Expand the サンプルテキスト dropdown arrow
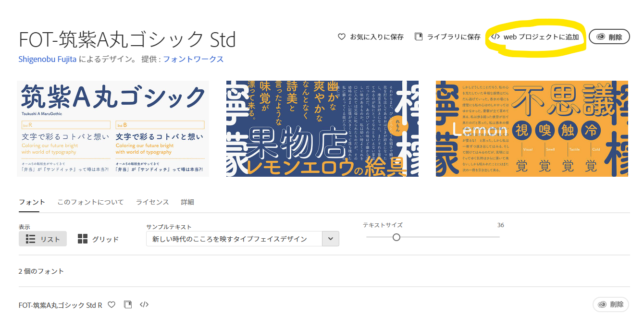The image size is (644, 316). click(x=331, y=239)
